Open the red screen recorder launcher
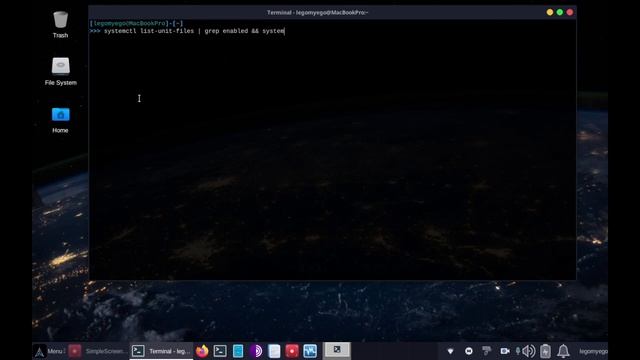The image size is (640, 360). (292, 351)
